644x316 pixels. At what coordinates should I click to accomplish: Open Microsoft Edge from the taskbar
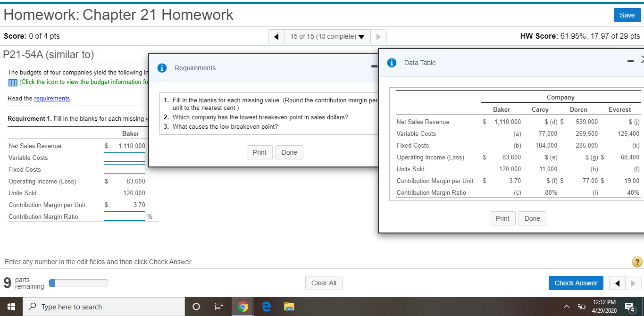click(x=266, y=307)
